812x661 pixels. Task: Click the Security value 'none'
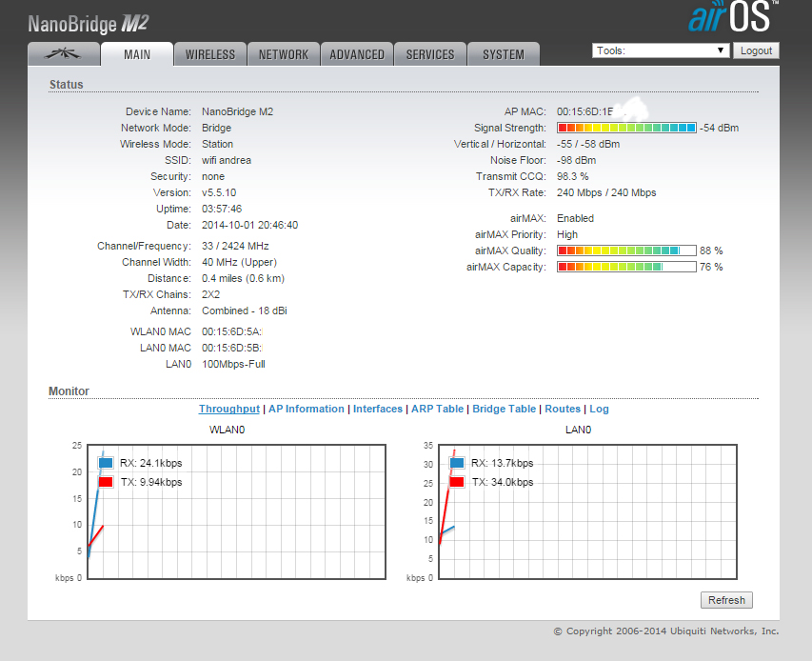coord(213,176)
